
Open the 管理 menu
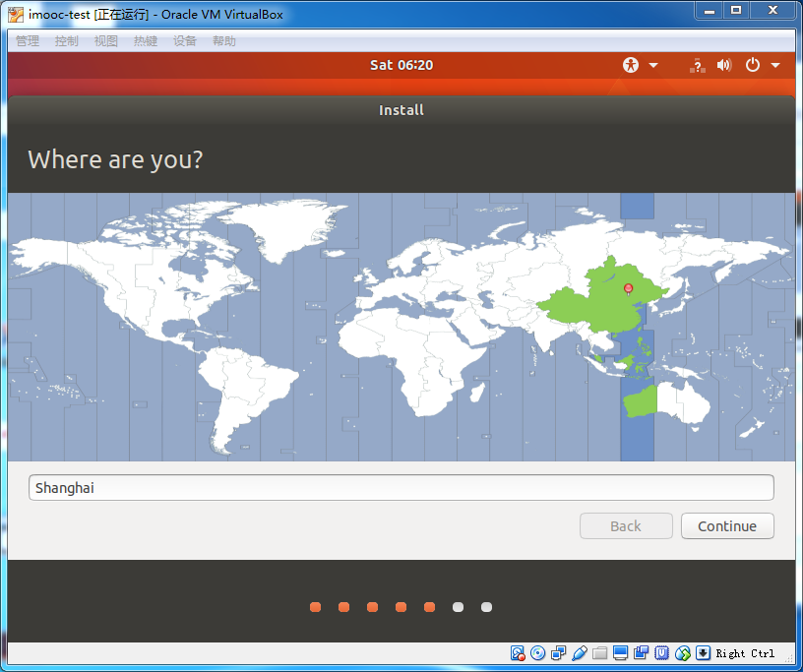28,41
